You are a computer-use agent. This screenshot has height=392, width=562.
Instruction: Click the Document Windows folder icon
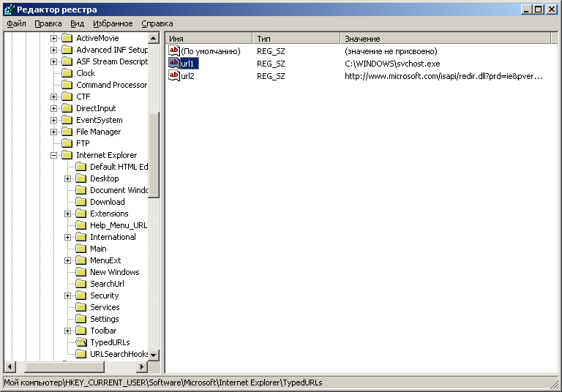pos(81,190)
